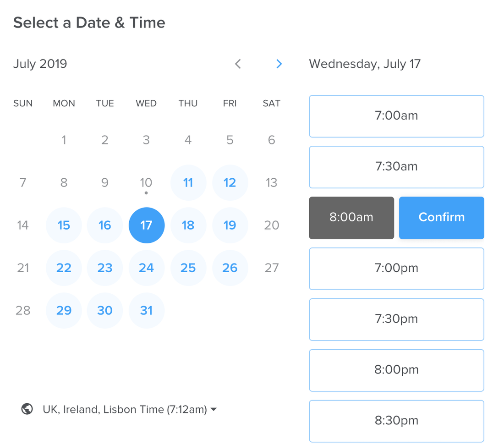The image size is (504, 445).
Task: Select July 24 in calendar
Action: coord(146,268)
